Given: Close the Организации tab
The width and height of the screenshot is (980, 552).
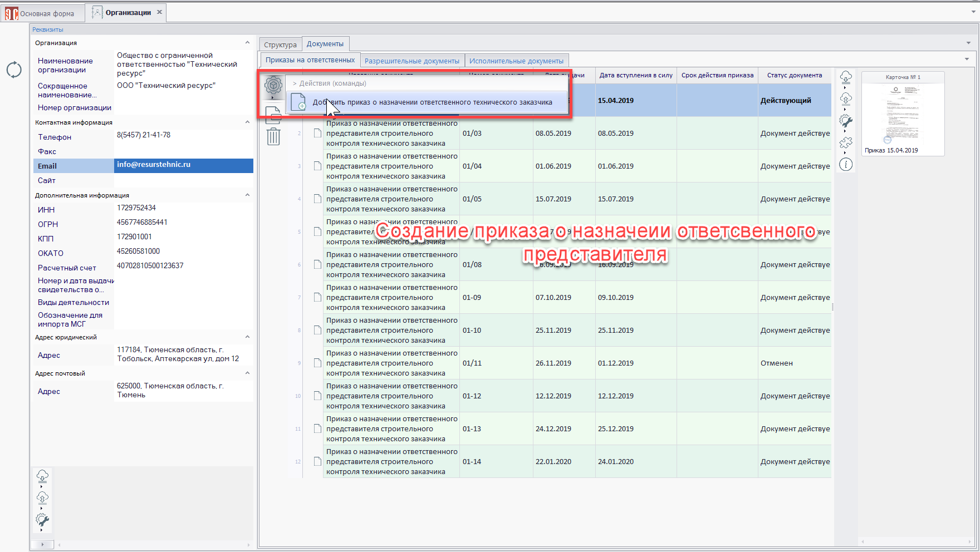Looking at the screenshot, I should point(160,12).
